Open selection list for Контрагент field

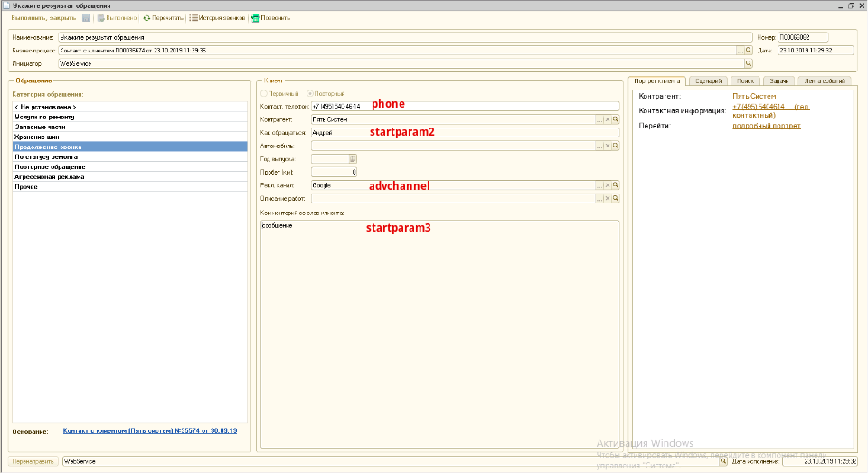tap(599, 119)
